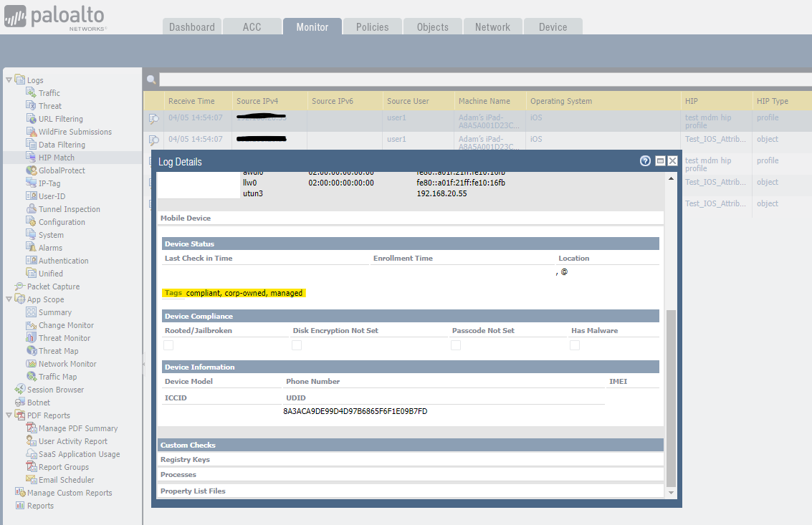Check the Rooted/Jailbroken checkbox

(168, 345)
